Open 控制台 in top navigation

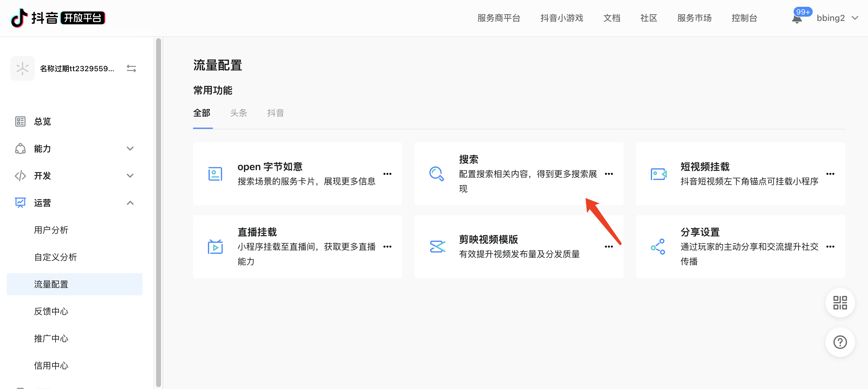[744, 18]
